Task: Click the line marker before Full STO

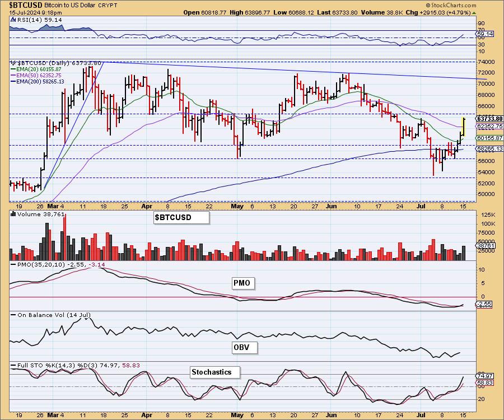Action: 13,365
